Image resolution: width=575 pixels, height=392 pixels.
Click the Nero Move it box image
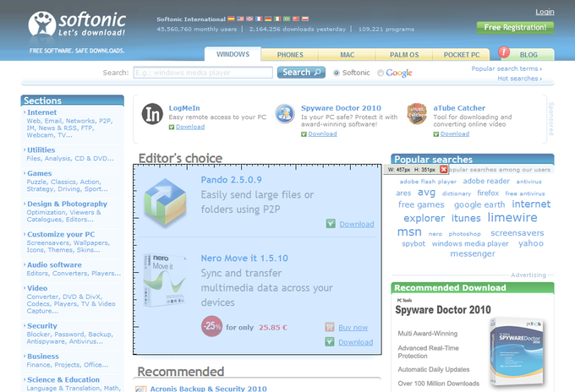[164, 280]
